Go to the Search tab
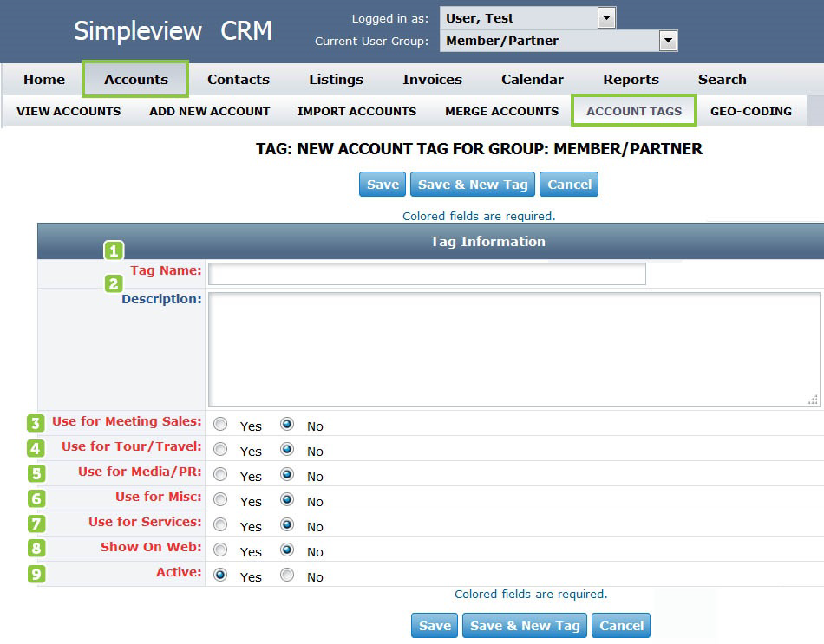This screenshot has width=824, height=644. (x=722, y=80)
